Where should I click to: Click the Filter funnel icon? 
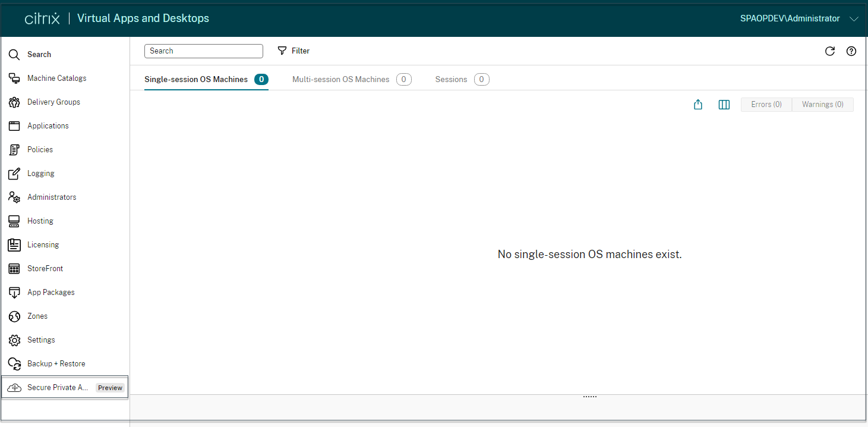pyautogui.click(x=282, y=51)
